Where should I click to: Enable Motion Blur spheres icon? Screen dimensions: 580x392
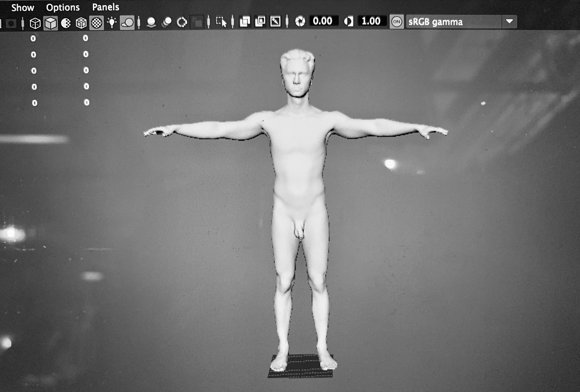(167, 22)
